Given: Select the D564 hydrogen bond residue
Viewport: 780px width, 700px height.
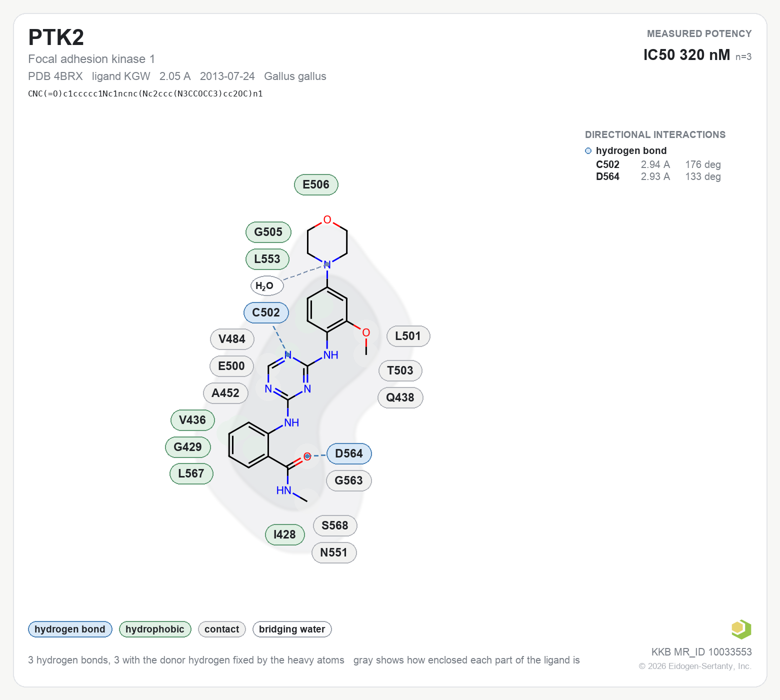Looking at the screenshot, I should tap(349, 453).
